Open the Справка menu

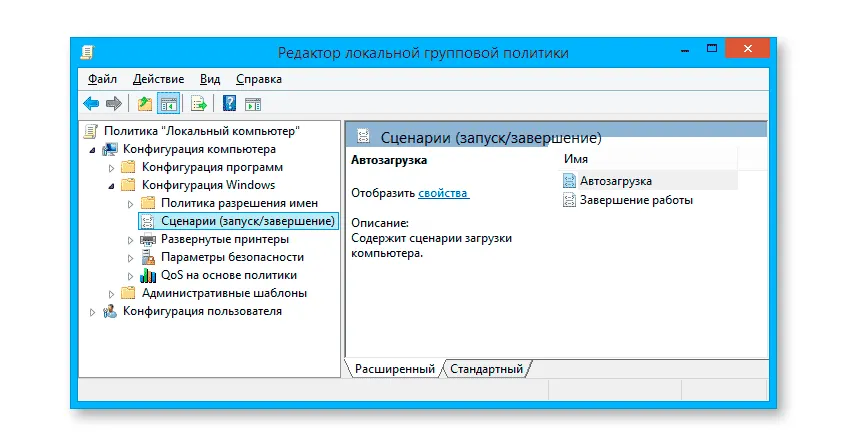click(259, 79)
